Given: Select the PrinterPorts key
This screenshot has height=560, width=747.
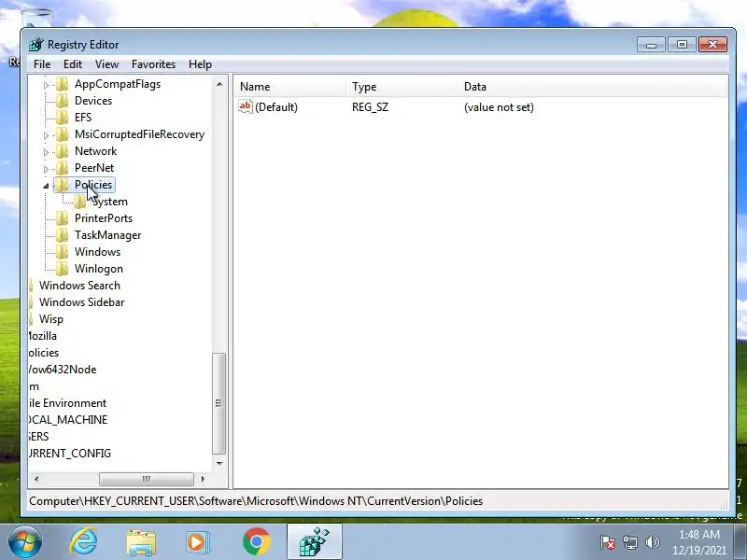Looking at the screenshot, I should coord(104,218).
